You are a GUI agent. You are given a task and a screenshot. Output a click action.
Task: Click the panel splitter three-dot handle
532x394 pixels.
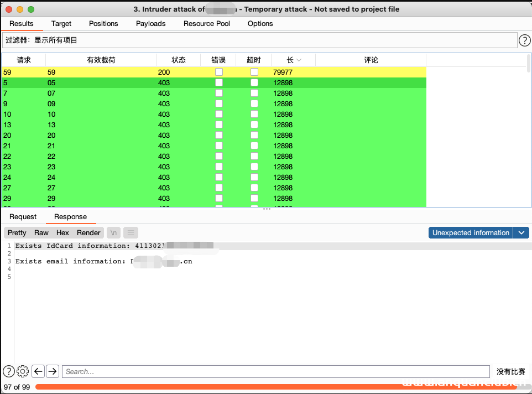(267, 209)
